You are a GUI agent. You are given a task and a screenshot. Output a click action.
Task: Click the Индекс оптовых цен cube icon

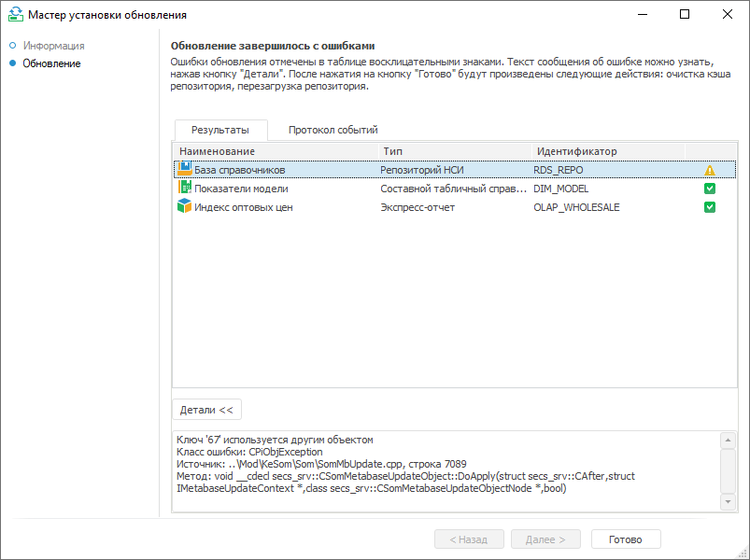click(x=184, y=206)
